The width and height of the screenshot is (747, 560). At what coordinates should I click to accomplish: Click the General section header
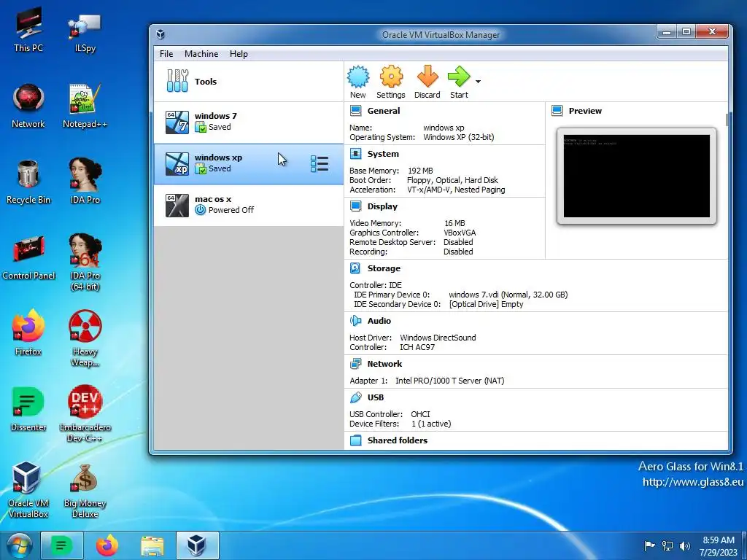384,111
